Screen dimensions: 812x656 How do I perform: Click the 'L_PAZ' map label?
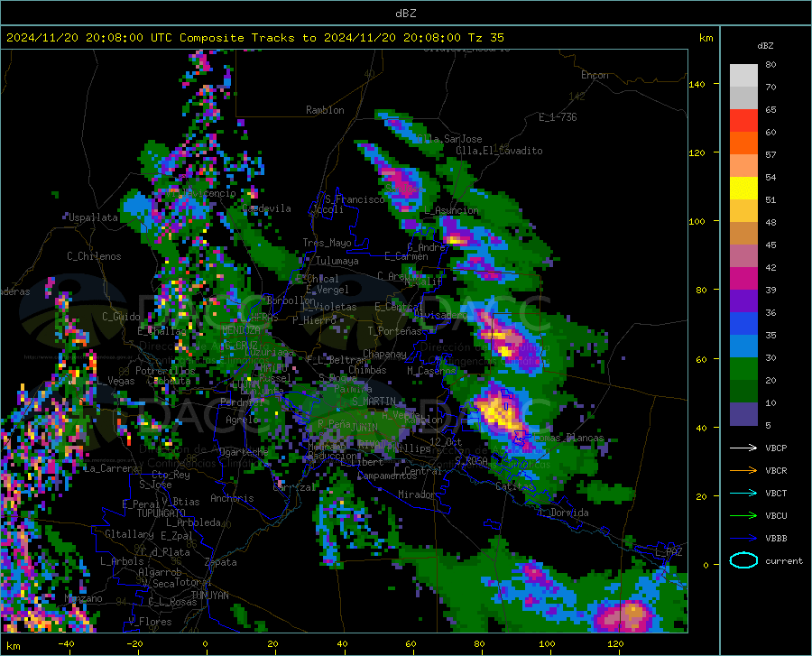coord(669,552)
